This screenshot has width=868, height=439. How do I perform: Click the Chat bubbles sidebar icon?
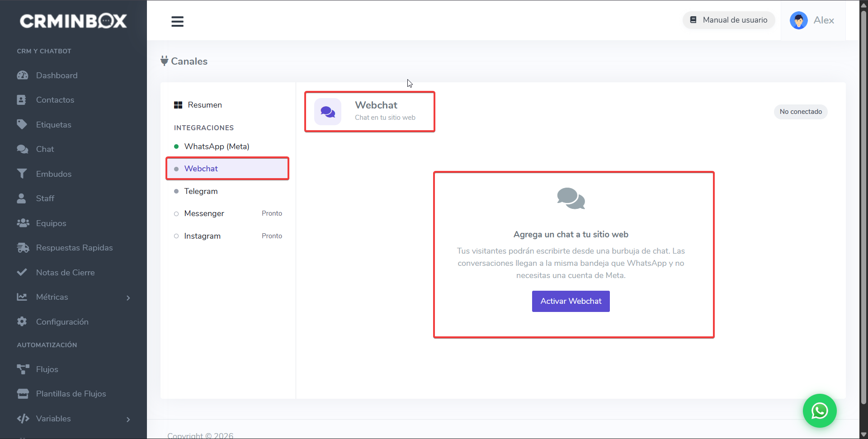pos(22,149)
